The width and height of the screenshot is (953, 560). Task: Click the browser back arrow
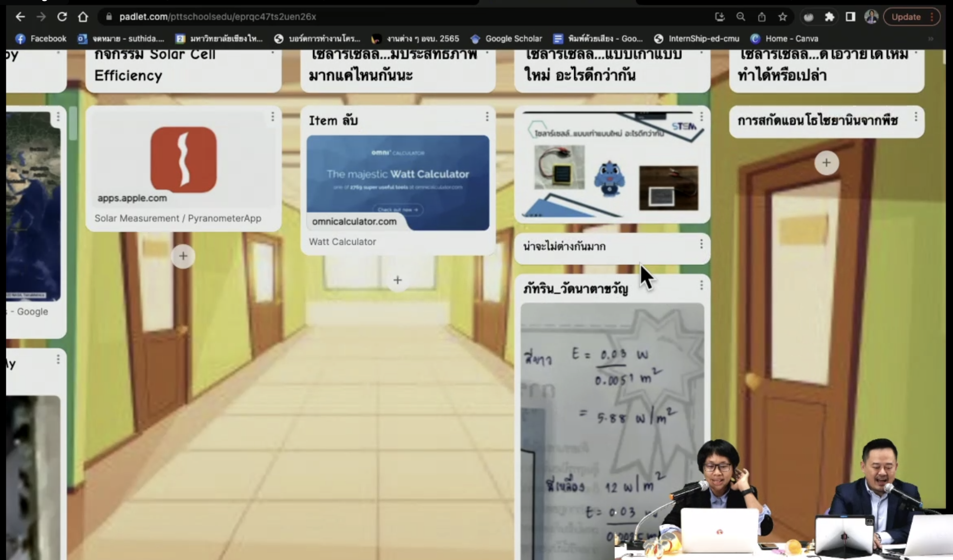[x=20, y=16]
